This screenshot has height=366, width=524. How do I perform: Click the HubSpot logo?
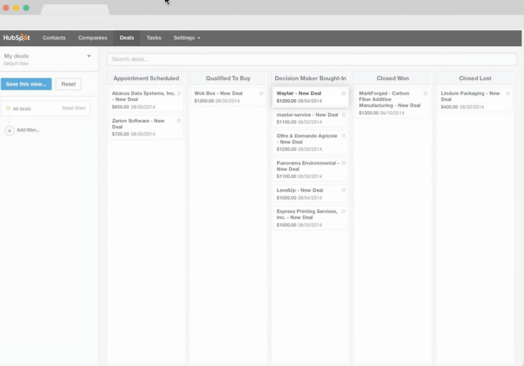click(x=16, y=38)
